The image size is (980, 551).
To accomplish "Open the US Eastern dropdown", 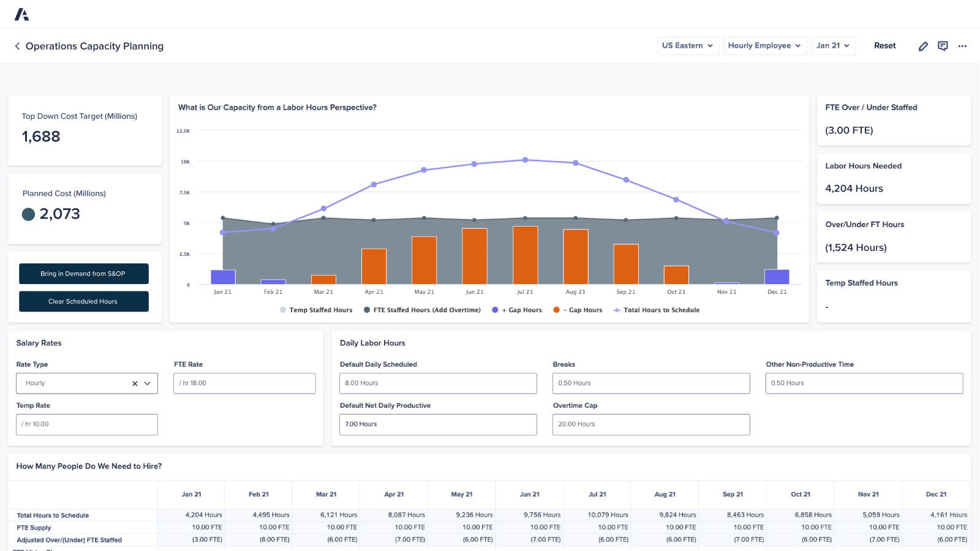I will coord(687,45).
